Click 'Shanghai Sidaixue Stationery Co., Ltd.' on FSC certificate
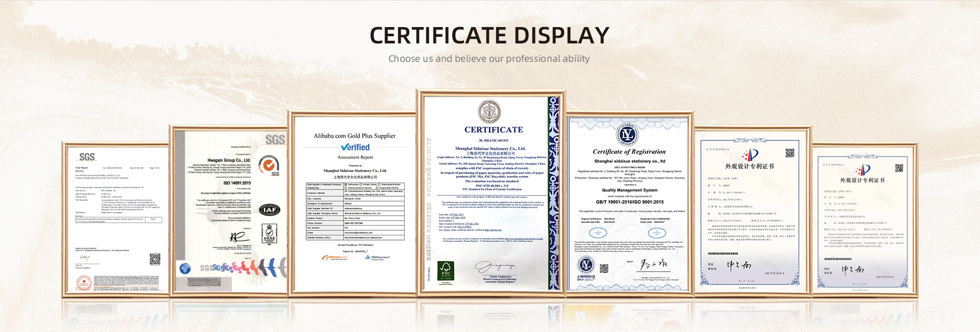The image size is (980, 332). (490, 149)
